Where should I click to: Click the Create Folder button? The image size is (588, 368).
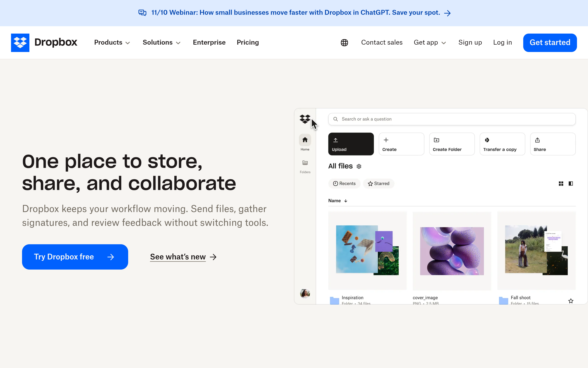[452, 144]
